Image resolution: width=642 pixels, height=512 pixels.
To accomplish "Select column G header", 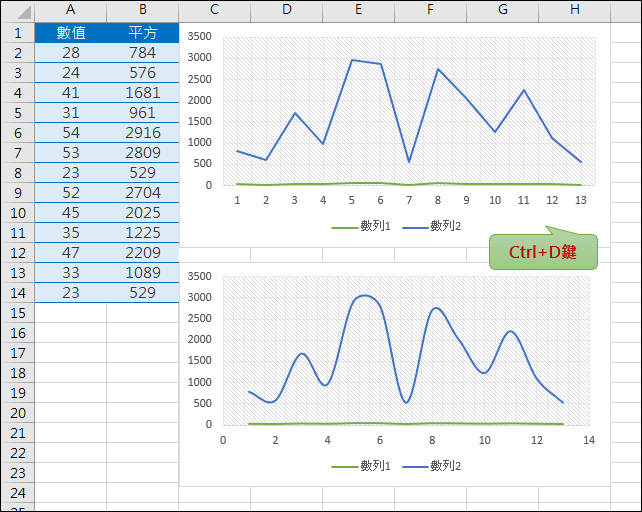I will coord(503,10).
